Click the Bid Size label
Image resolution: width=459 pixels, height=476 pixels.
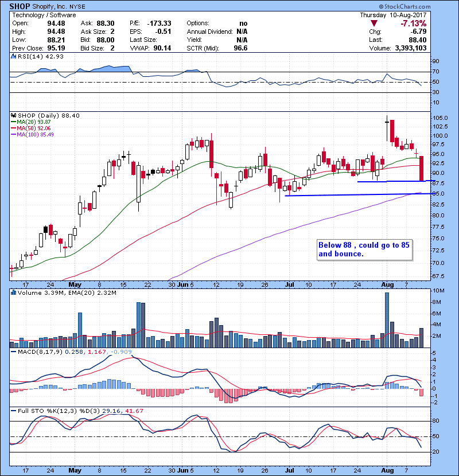click(92, 48)
